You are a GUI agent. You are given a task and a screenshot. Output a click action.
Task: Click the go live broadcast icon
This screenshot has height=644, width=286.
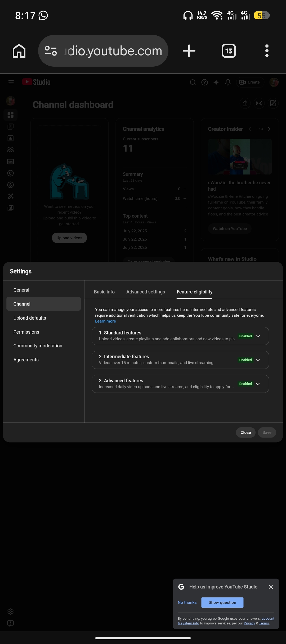[x=259, y=103]
